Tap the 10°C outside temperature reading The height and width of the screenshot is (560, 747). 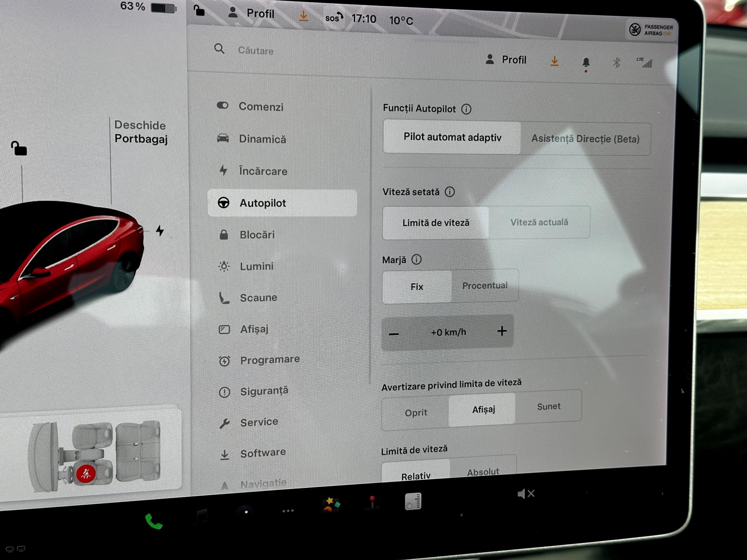tap(401, 20)
